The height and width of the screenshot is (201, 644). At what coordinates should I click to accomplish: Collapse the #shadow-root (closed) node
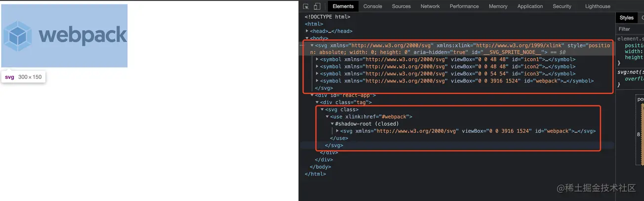coord(332,124)
